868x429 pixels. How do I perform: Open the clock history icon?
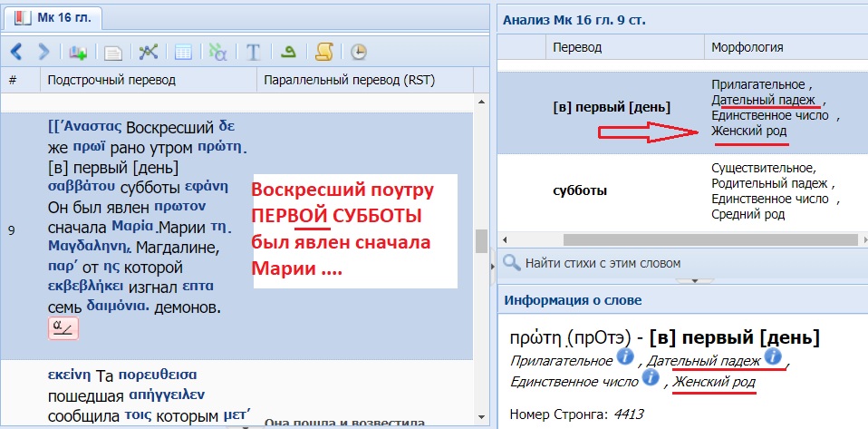pyautogui.click(x=359, y=52)
